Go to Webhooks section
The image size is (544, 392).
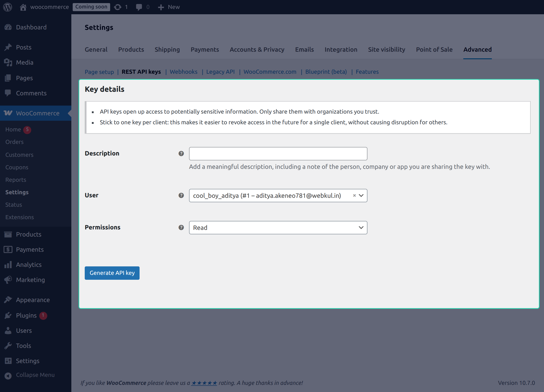tap(183, 72)
